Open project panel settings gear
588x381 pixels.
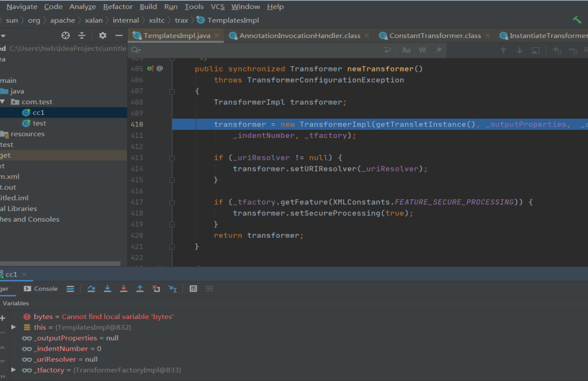click(103, 35)
